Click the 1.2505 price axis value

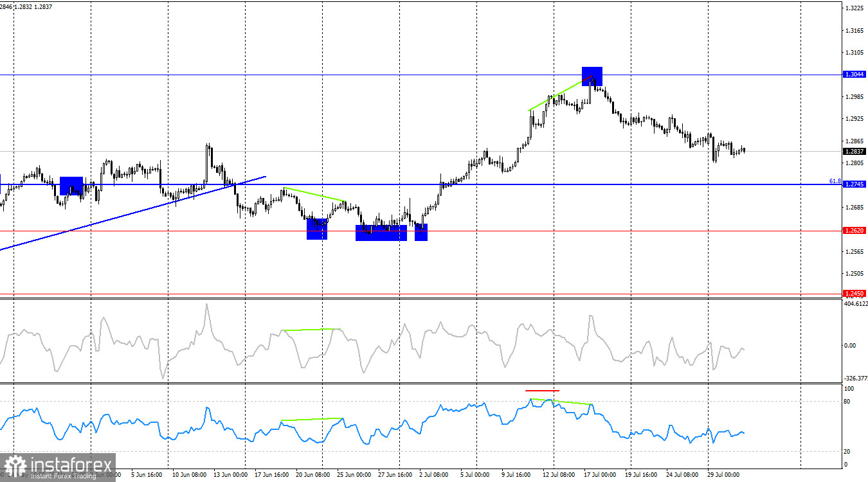tap(854, 273)
